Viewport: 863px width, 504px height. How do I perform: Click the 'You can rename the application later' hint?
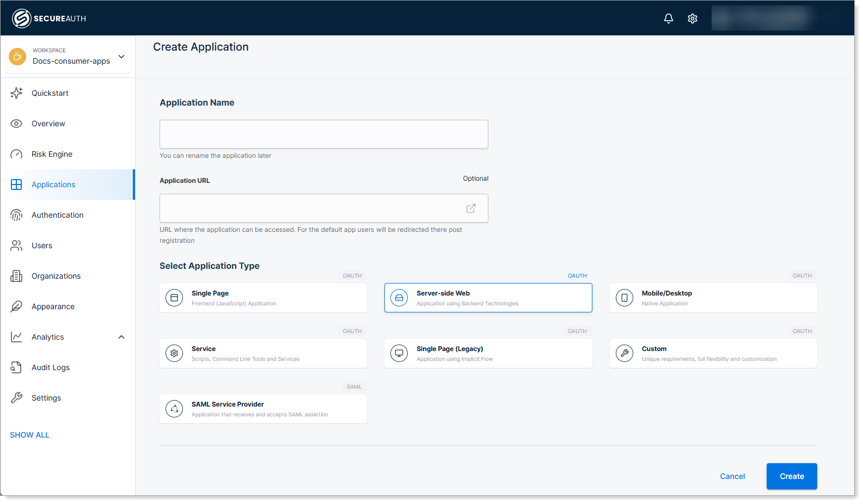(215, 156)
